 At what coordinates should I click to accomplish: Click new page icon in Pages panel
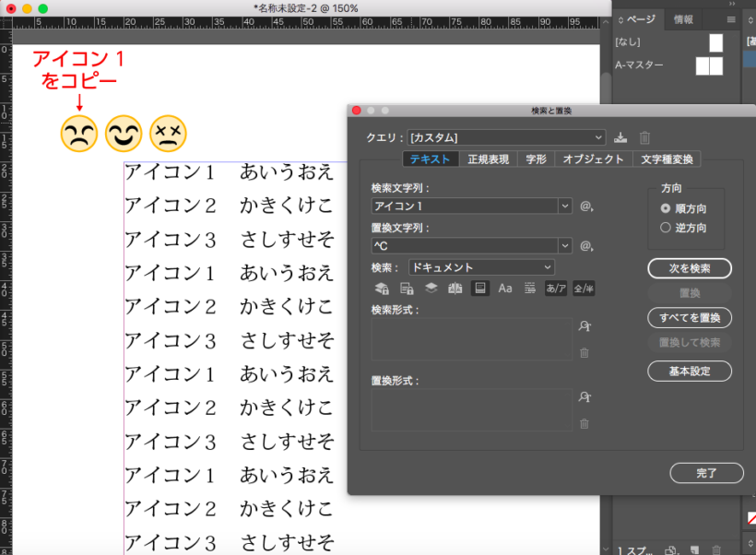[x=693, y=549]
